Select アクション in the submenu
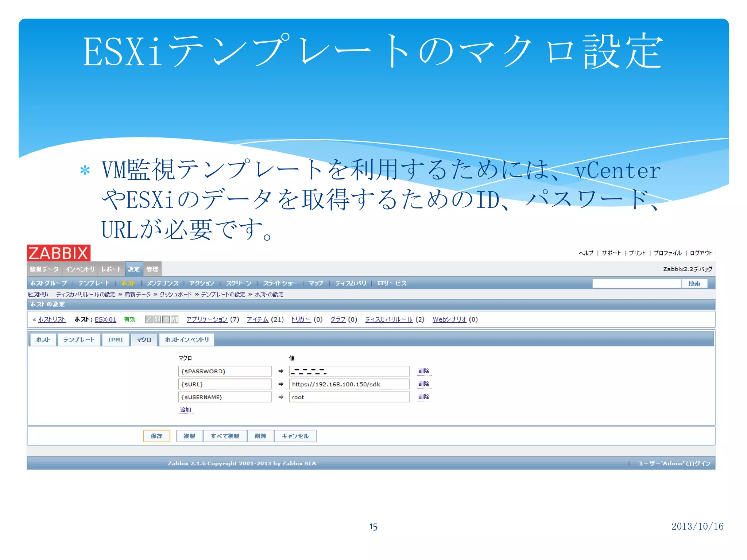747x560 pixels. tap(202, 283)
